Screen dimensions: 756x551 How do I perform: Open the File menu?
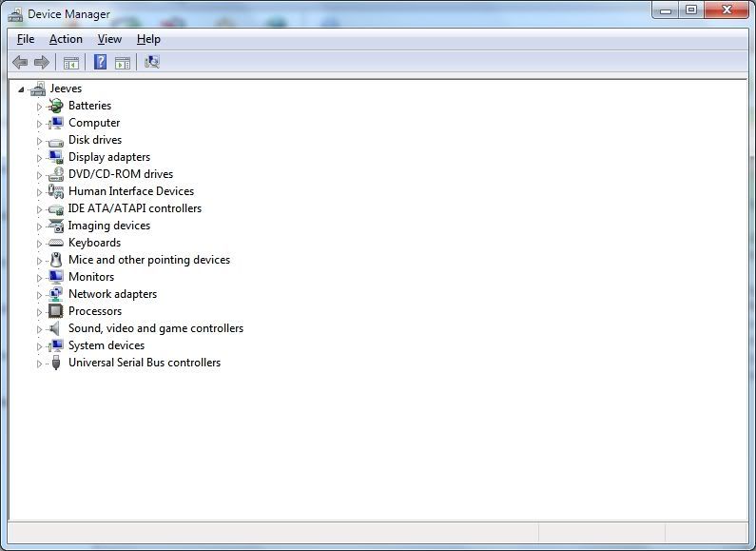pyautogui.click(x=26, y=39)
